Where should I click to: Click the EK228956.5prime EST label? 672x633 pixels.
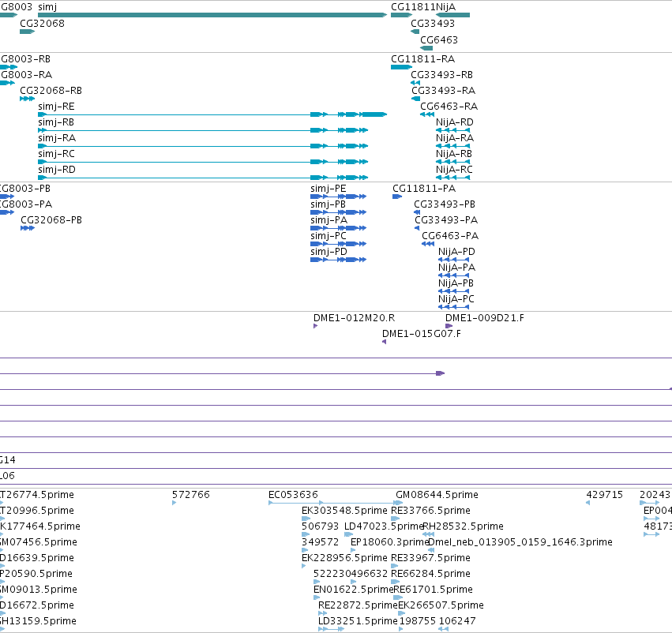click(344, 558)
